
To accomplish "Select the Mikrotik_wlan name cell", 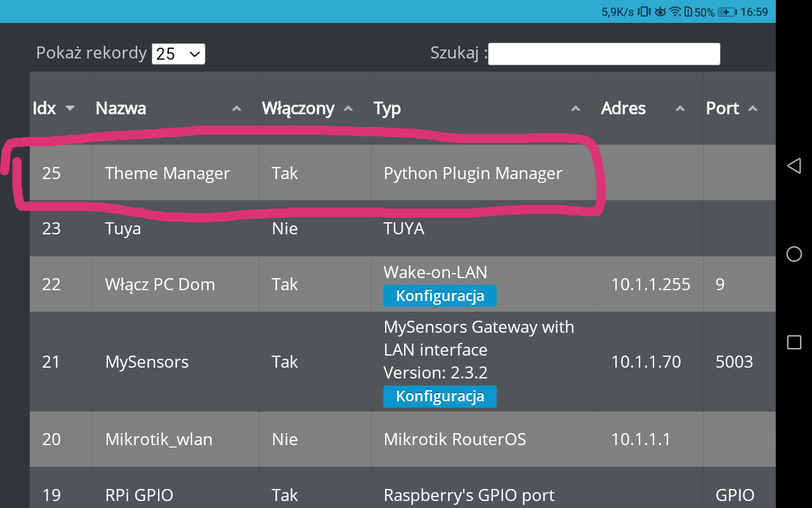I will pyautogui.click(x=159, y=439).
